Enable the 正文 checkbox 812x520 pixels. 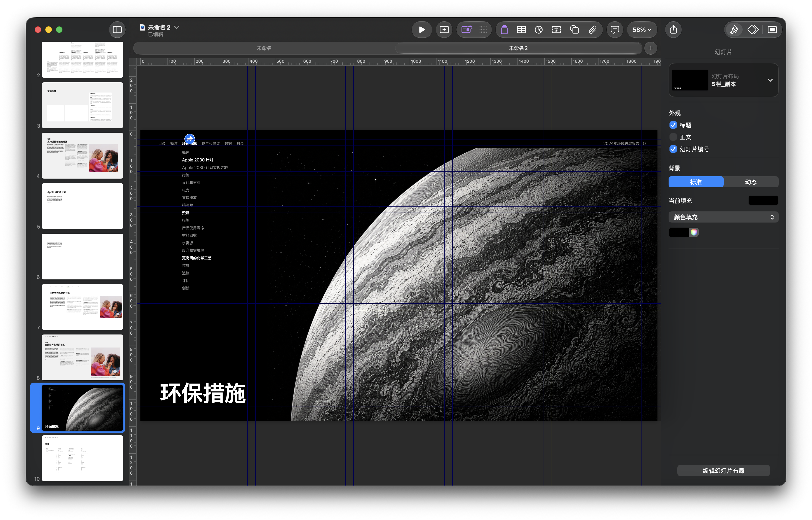point(673,137)
